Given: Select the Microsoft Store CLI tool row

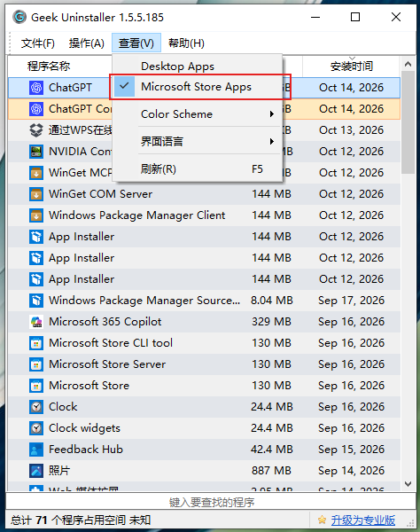Looking at the screenshot, I should click(x=204, y=343).
